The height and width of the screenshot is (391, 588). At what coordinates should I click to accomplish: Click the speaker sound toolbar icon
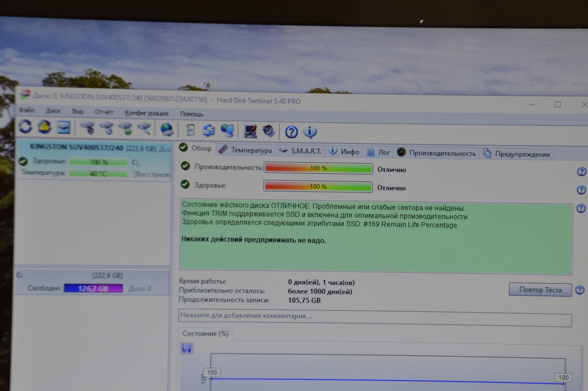point(269,131)
